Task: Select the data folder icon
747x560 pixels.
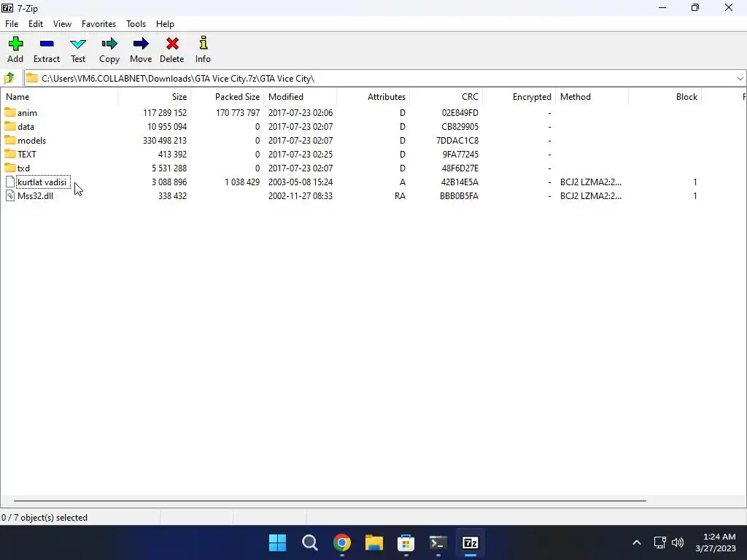Action: tap(10, 126)
